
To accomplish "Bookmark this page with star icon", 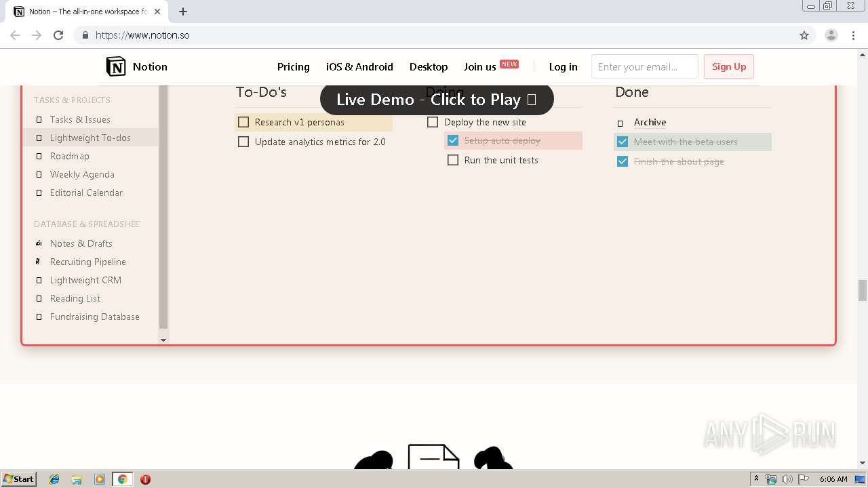I will (804, 35).
